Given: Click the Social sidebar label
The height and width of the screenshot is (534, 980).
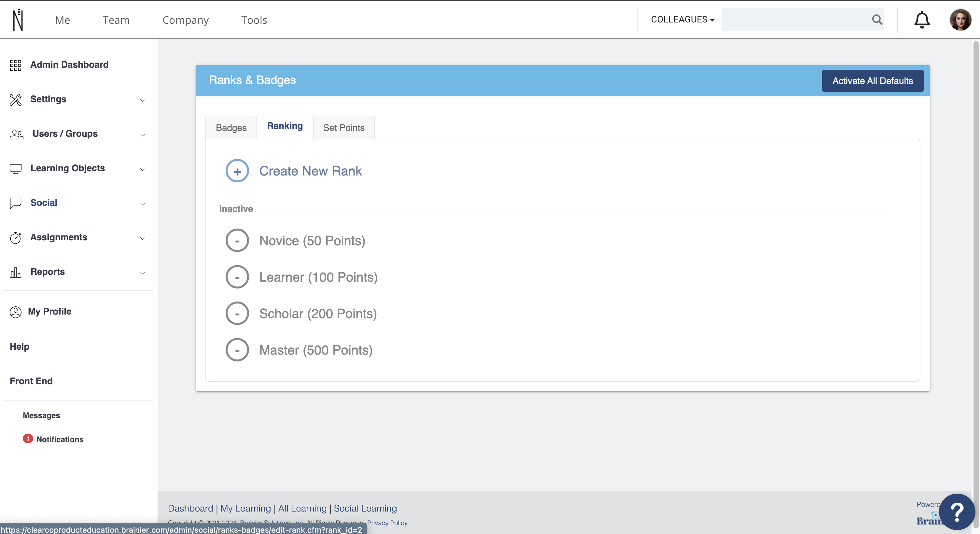Looking at the screenshot, I should (x=44, y=203).
